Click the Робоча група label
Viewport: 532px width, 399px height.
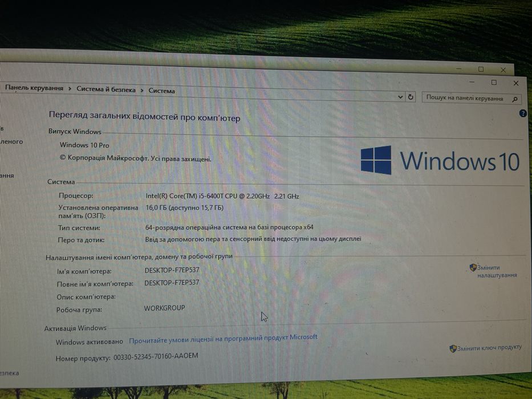[x=79, y=310]
